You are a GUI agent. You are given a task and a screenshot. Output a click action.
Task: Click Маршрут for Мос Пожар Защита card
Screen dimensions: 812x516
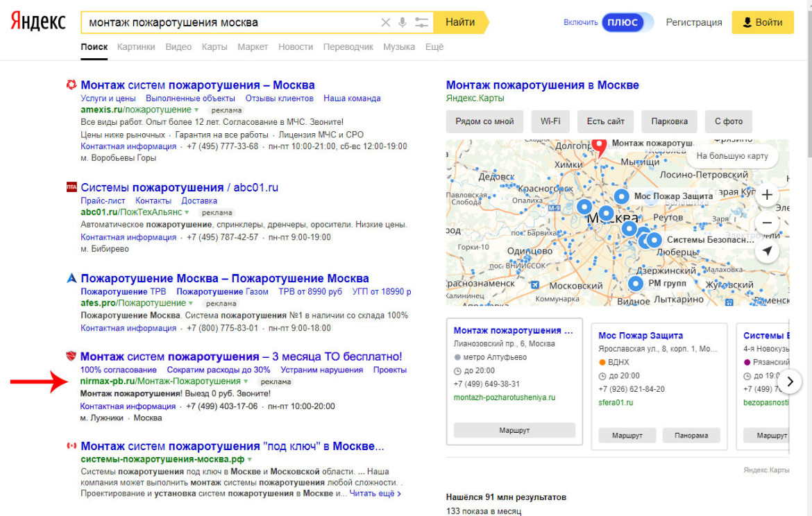click(627, 436)
